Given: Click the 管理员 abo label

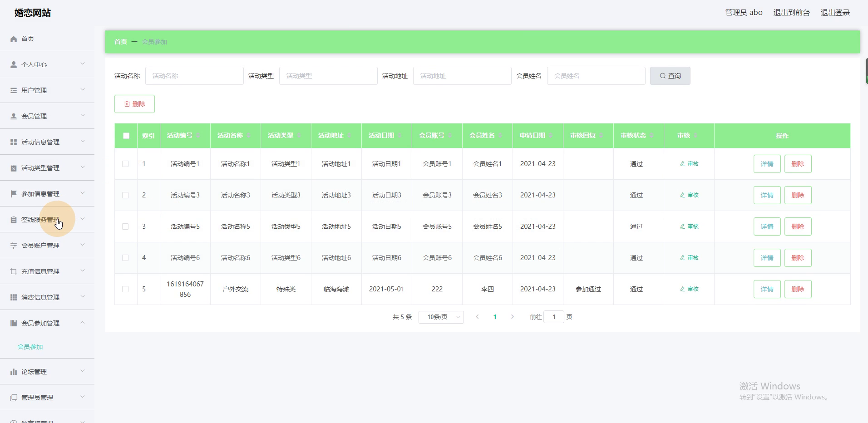Looking at the screenshot, I should tap(744, 13).
